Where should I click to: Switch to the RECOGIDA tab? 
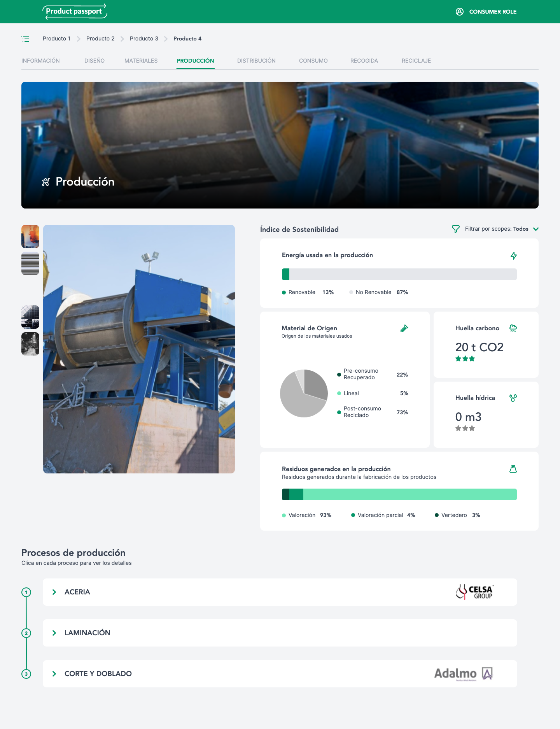click(364, 61)
